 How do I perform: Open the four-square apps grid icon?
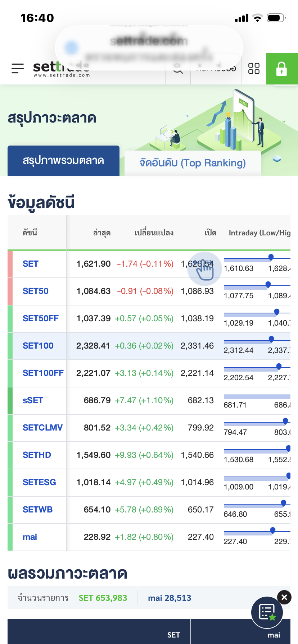(254, 68)
